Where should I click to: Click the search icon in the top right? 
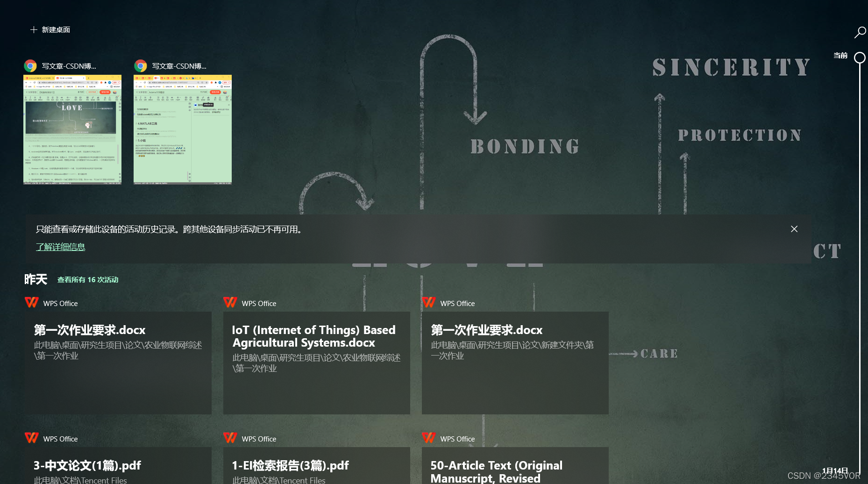click(x=860, y=32)
